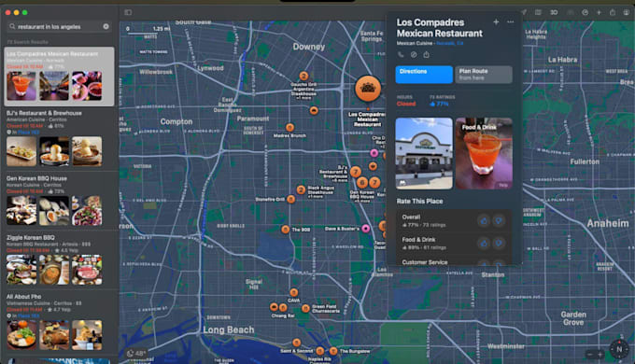Share Los Compadres place card
This screenshot has width=635, height=364.
pos(427,55)
